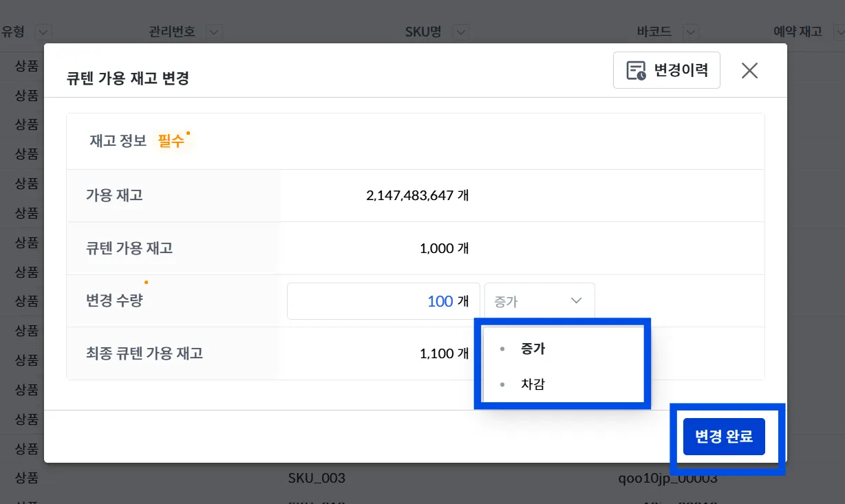
Task: Click the 바코드 column header label
Action: [x=654, y=32]
